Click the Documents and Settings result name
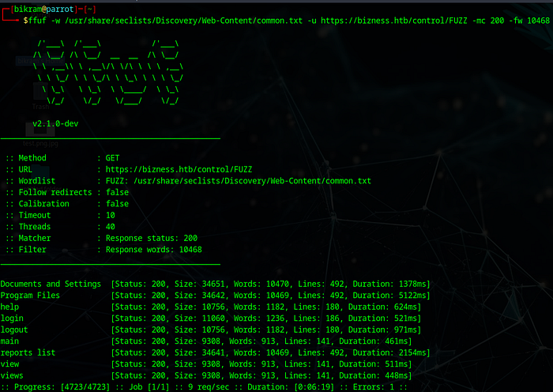The image size is (553, 392). pyautogui.click(x=51, y=284)
